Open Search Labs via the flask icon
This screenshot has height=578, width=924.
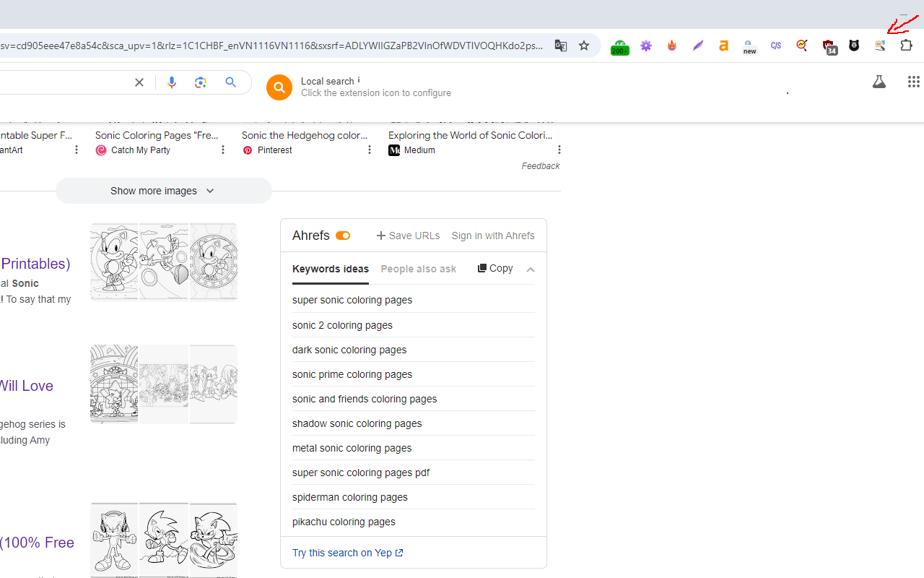click(879, 82)
